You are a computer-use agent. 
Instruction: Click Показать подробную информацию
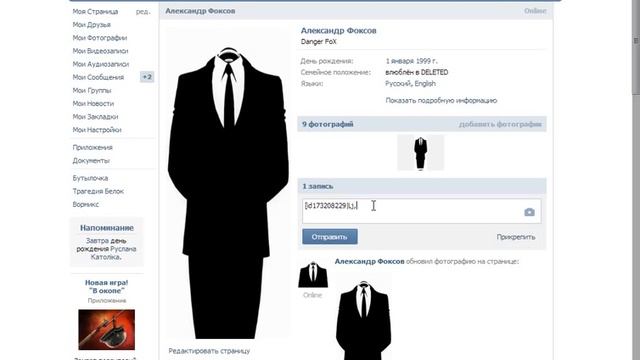pyautogui.click(x=441, y=100)
